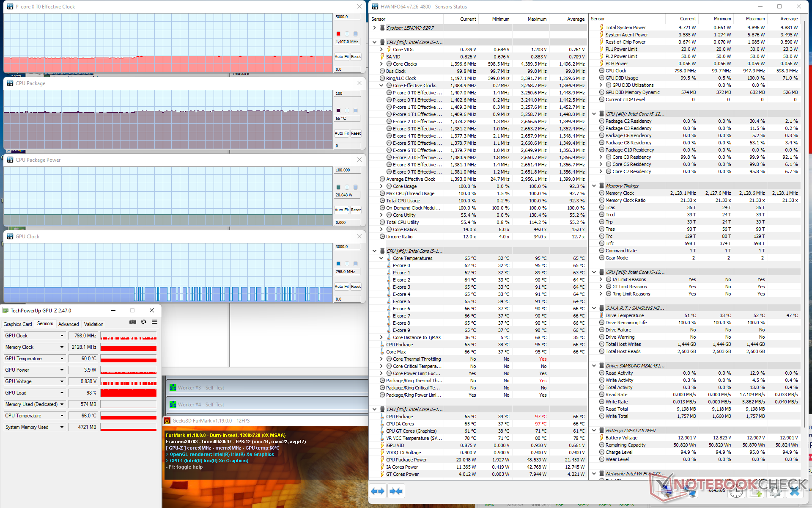Open HWiNFO sensor settings gear icon
The image size is (812, 508).
click(x=776, y=492)
